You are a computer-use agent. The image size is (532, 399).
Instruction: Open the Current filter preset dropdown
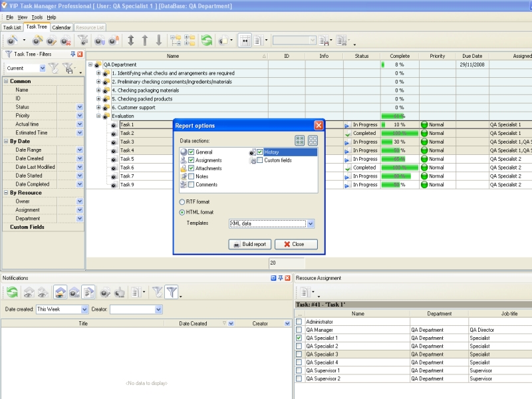(x=43, y=68)
